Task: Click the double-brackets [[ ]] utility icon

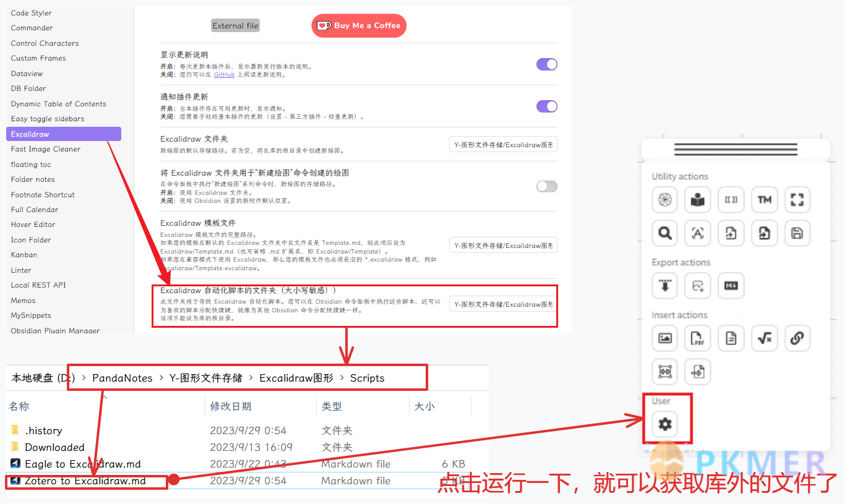Action: click(x=731, y=200)
